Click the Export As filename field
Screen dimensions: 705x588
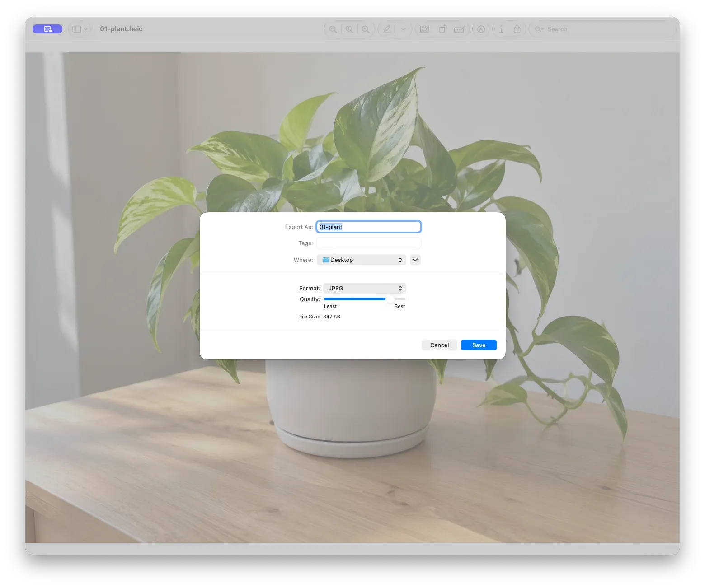[369, 227]
